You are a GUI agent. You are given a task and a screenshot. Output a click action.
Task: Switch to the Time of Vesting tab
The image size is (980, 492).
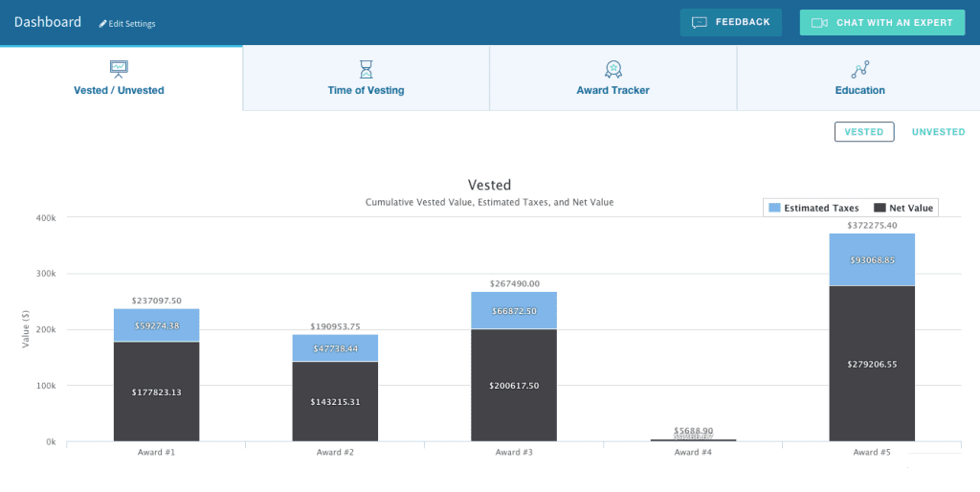[366, 78]
